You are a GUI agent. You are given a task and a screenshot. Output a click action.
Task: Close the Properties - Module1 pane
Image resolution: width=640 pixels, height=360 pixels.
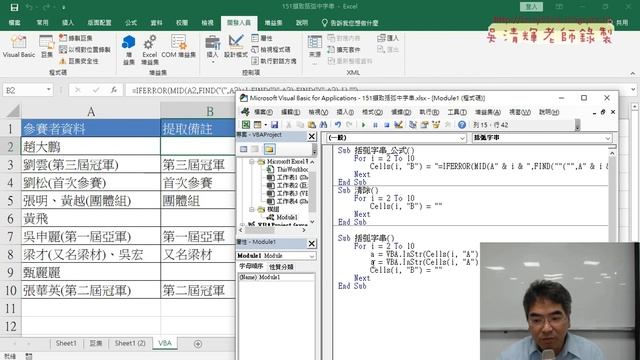pos(311,244)
